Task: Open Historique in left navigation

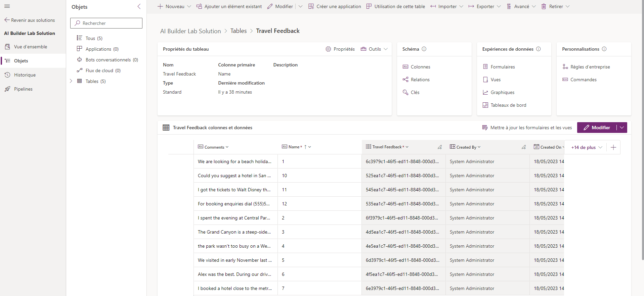Action: click(x=33, y=75)
